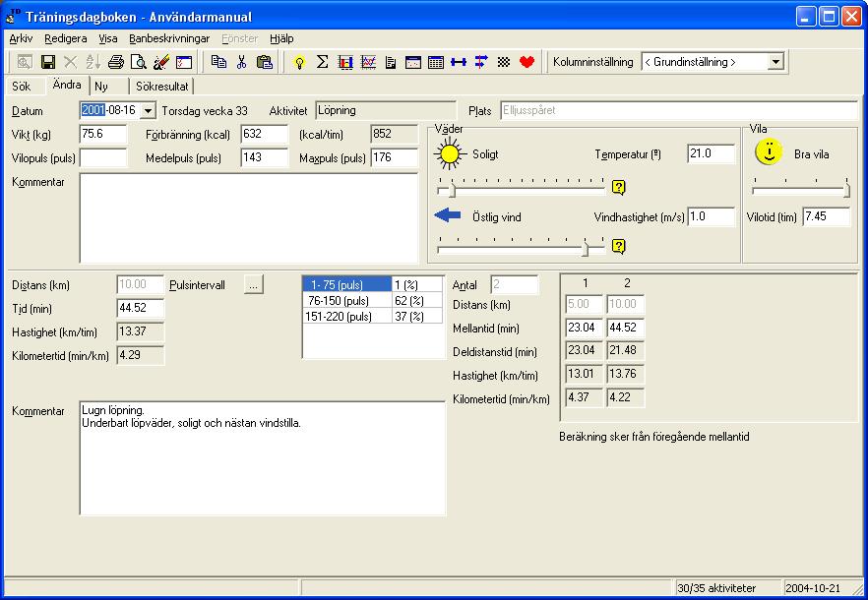Click the Save floppy disk icon
Viewport: 868px width, 600px height.
click(x=48, y=62)
